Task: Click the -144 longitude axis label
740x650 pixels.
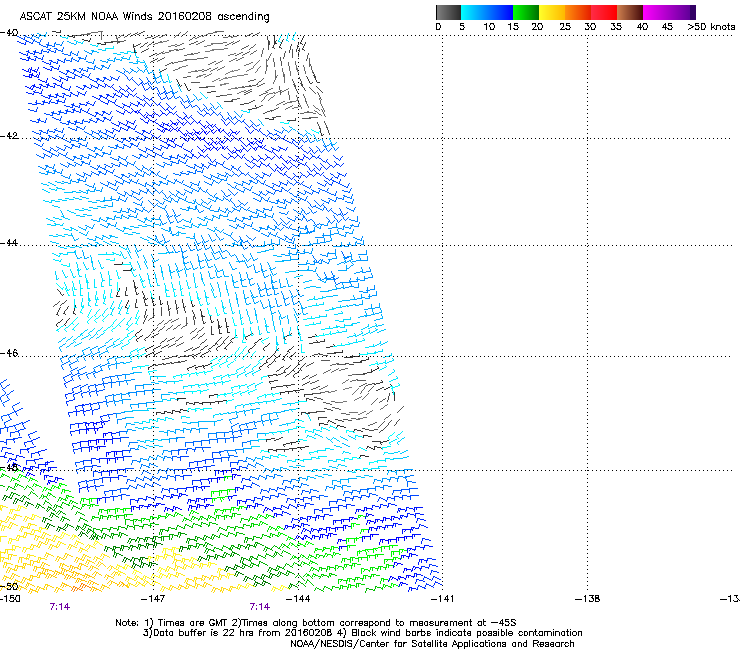Action: (x=298, y=599)
